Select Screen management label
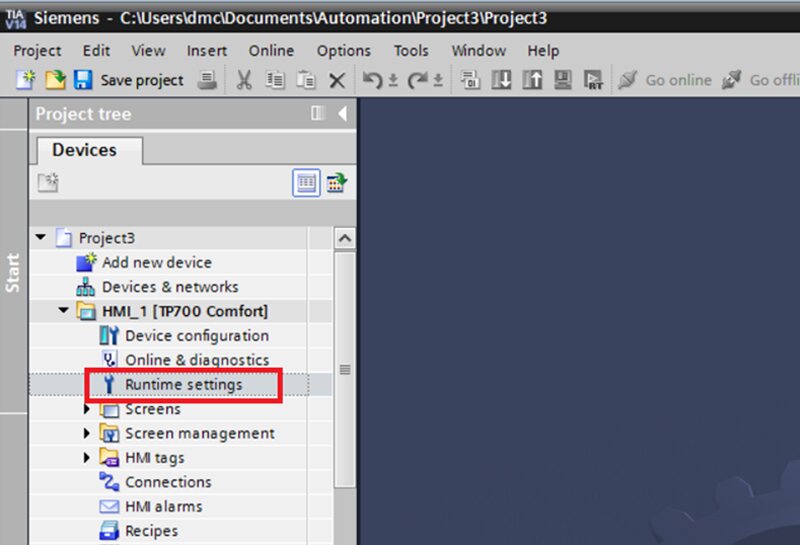800x545 pixels. tap(199, 433)
